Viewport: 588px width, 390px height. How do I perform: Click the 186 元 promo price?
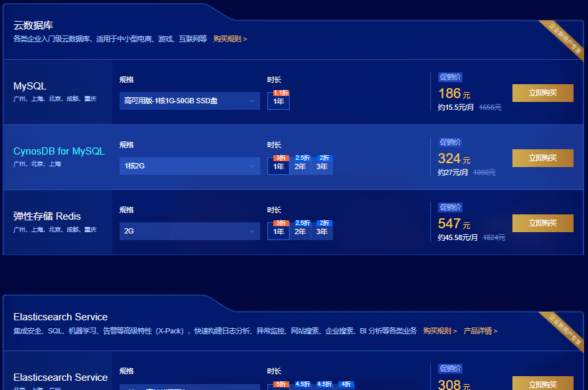454,93
